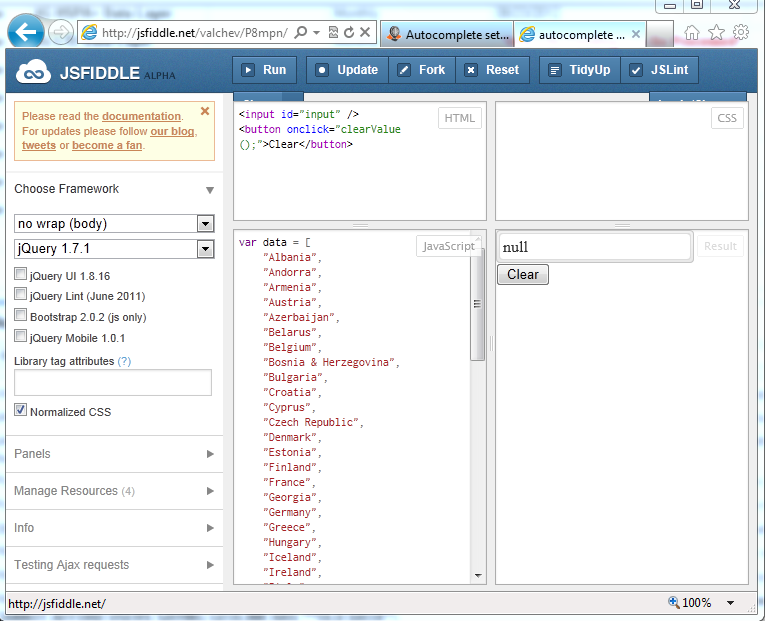
Task: Follow the 'documentation' link
Action: pyautogui.click(x=141, y=116)
